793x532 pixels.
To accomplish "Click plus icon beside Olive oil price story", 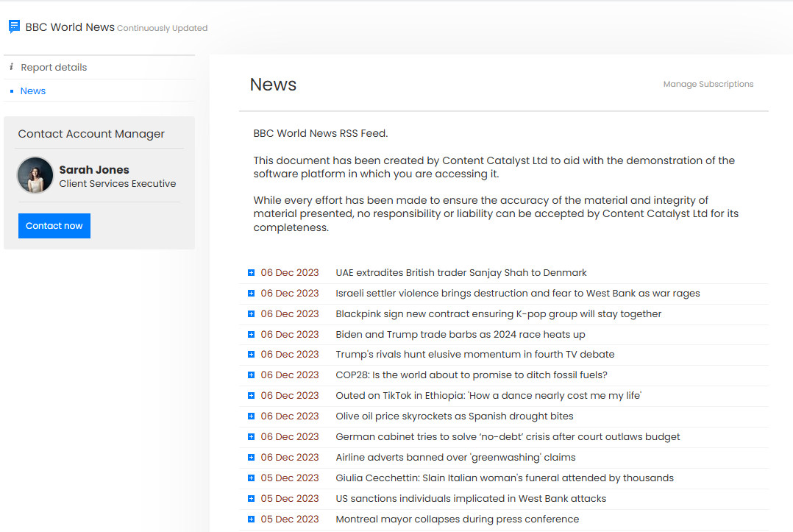I will point(251,416).
